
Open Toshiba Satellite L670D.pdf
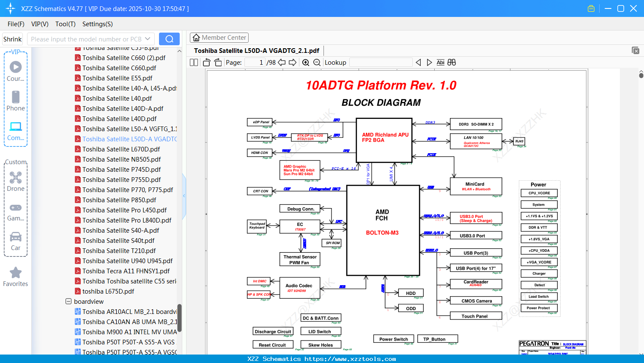click(x=121, y=149)
